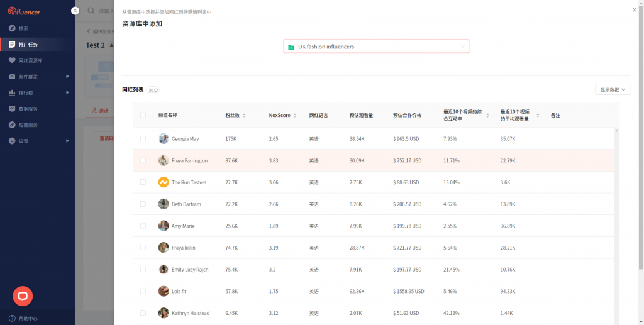Click the table's vertical scrollbar
The image size is (644, 325).
pos(616,189)
